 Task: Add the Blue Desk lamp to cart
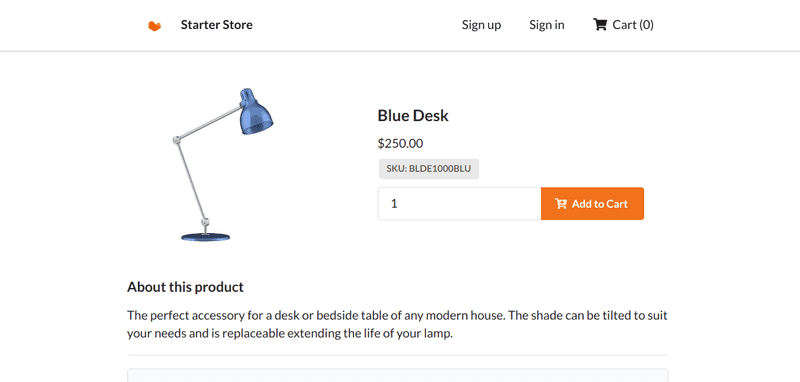click(x=592, y=203)
